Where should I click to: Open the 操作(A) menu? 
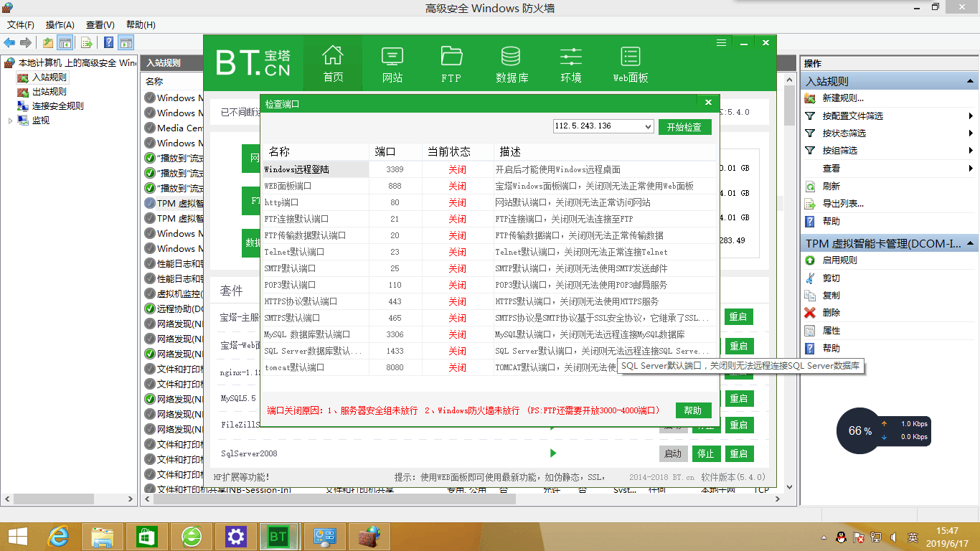60,24
